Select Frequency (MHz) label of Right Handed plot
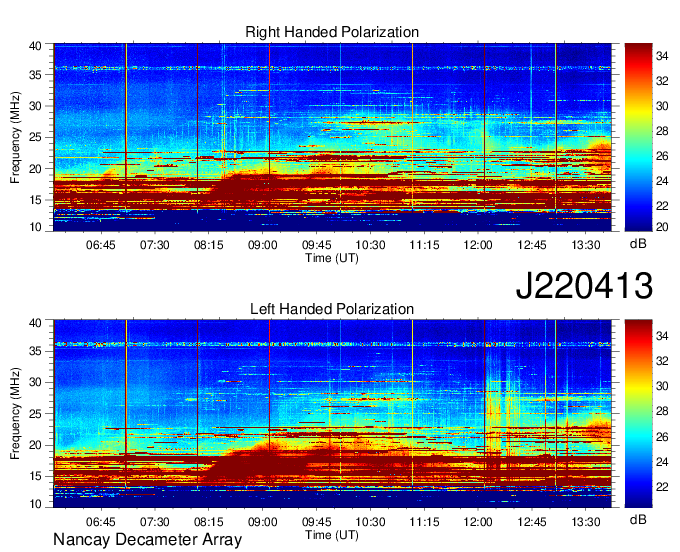This screenshot has width=680, height=552. (x=15, y=137)
